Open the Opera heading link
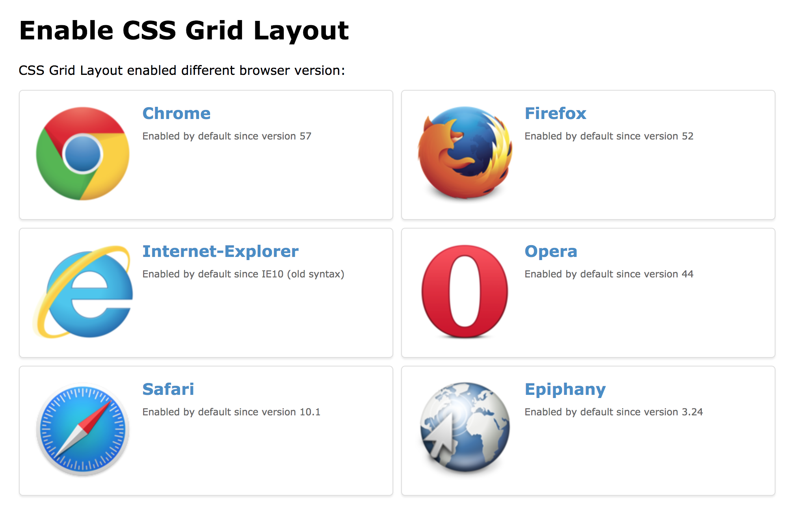Screen dimensions: 794x532 [551, 252]
